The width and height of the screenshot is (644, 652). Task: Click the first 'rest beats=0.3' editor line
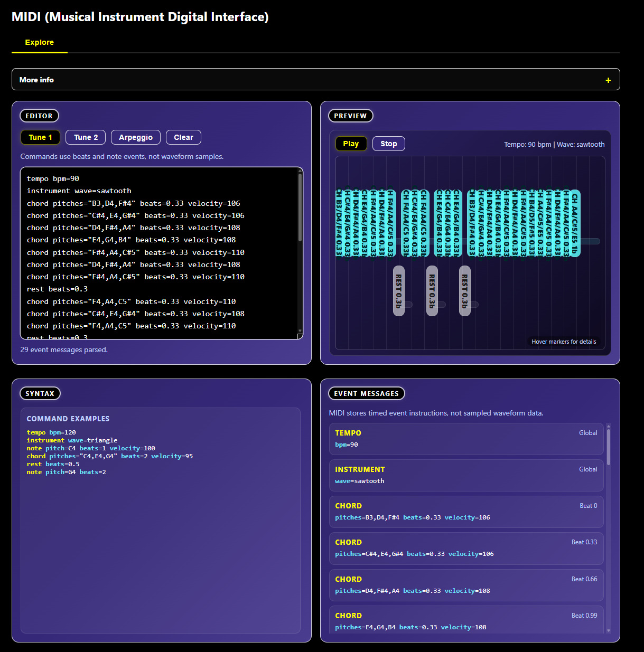coord(57,289)
